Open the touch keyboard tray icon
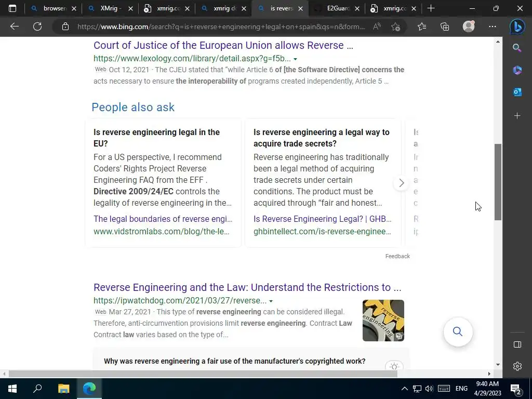 (x=444, y=389)
